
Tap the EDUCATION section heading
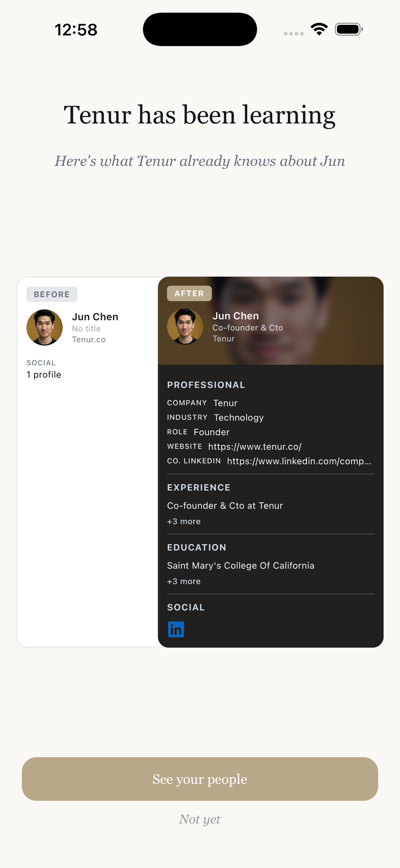tap(197, 547)
